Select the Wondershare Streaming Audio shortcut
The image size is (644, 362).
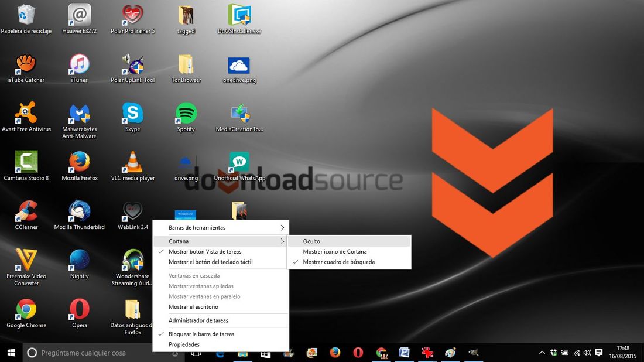point(133,268)
